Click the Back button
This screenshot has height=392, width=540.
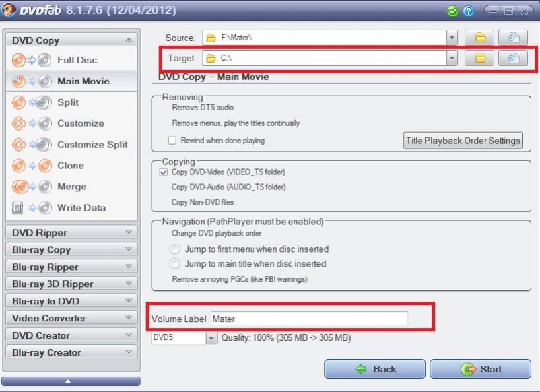pyautogui.click(x=375, y=369)
